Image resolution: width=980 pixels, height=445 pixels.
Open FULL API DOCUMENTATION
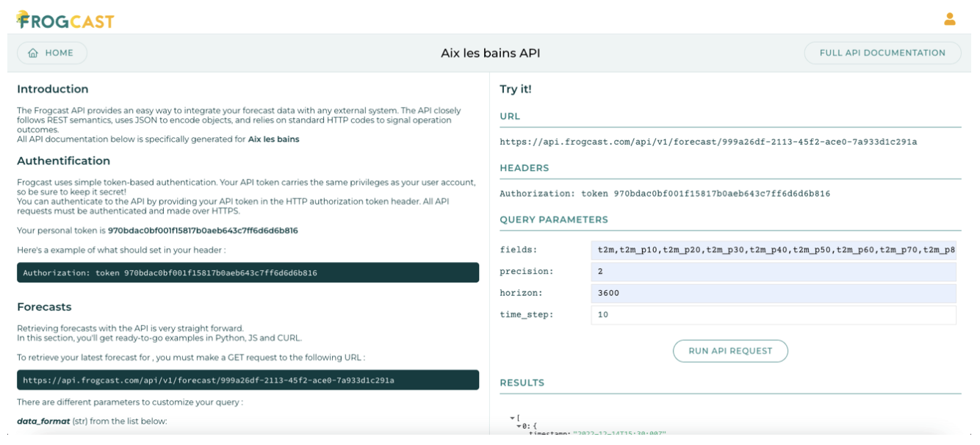pos(882,53)
